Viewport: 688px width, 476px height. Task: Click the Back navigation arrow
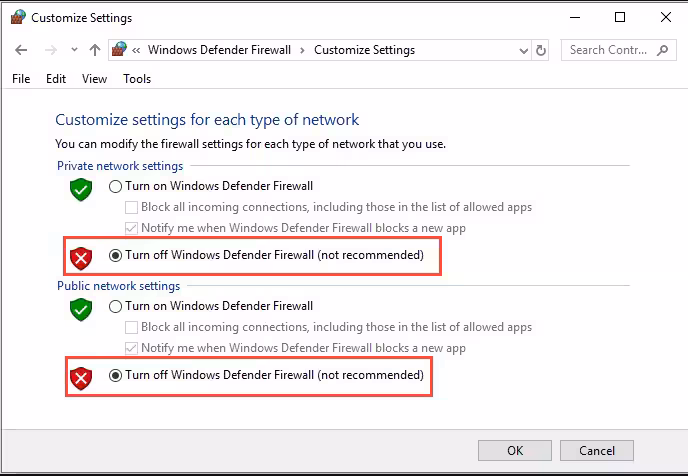pyautogui.click(x=22, y=50)
